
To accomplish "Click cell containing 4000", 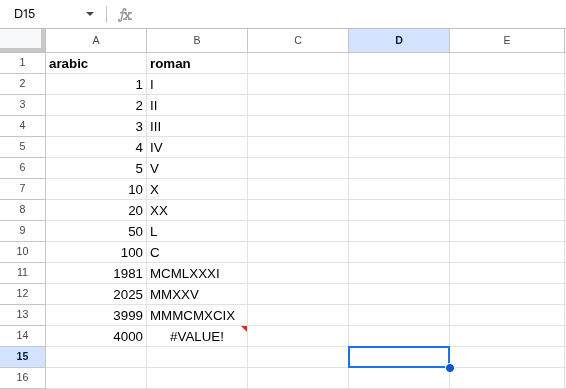I will (96, 336).
